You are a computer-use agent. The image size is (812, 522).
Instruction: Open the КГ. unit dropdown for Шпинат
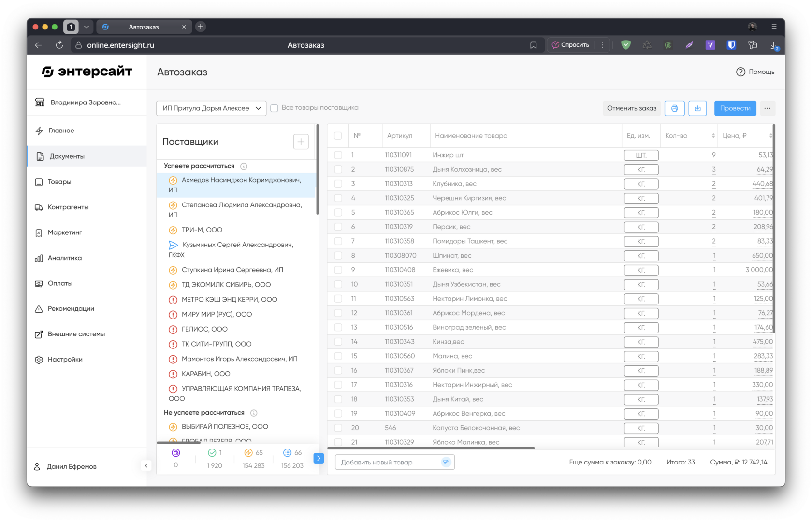[641, 256]
